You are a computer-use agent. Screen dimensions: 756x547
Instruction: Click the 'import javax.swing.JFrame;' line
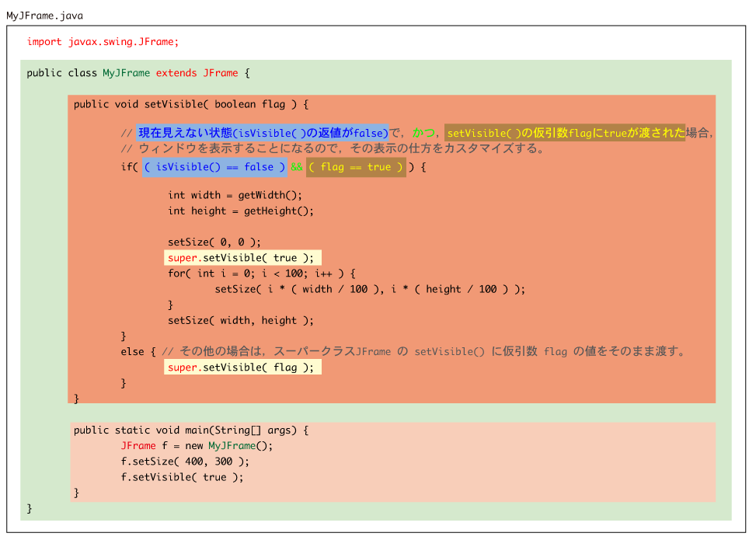pos(103,42)
